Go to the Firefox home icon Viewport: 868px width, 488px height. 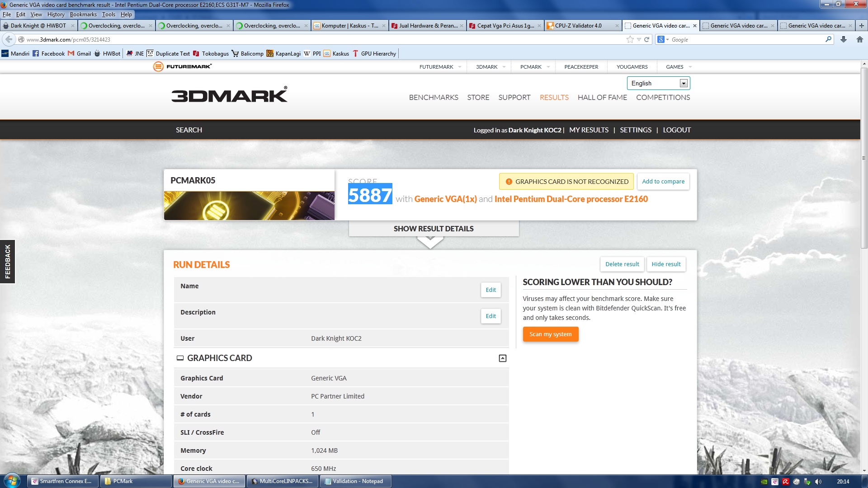point(860,39)
